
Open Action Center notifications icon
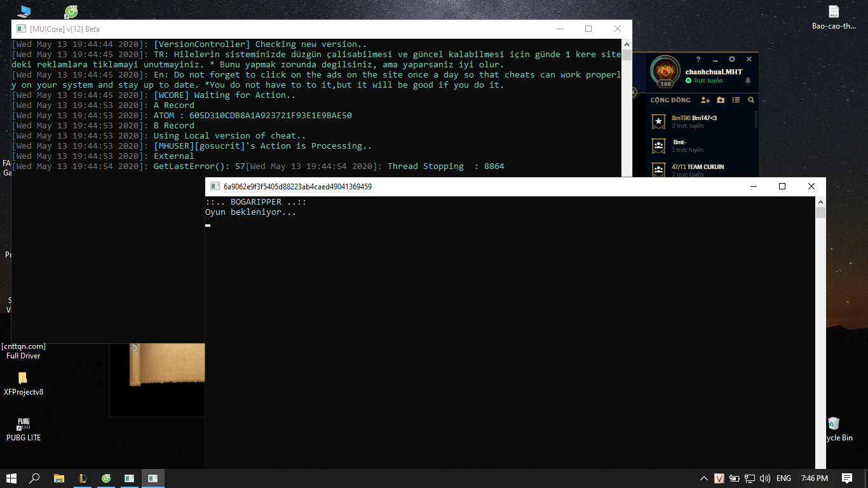[x=847, y=478]
